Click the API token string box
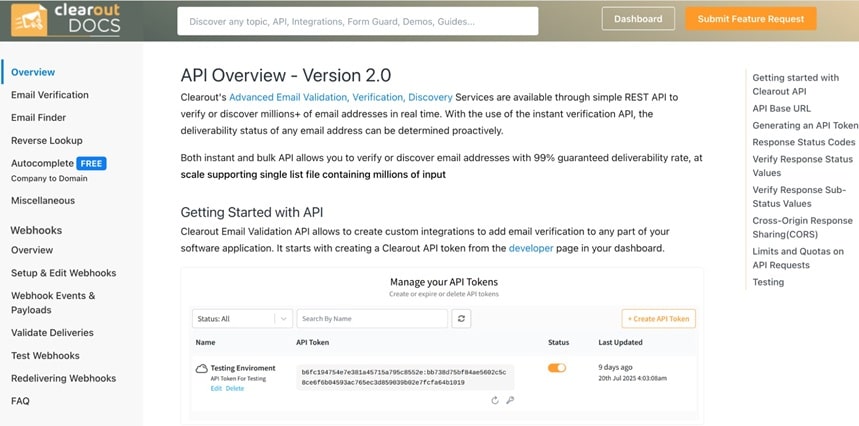The height and width of the screenshot is (426, 859). point(405,377)
